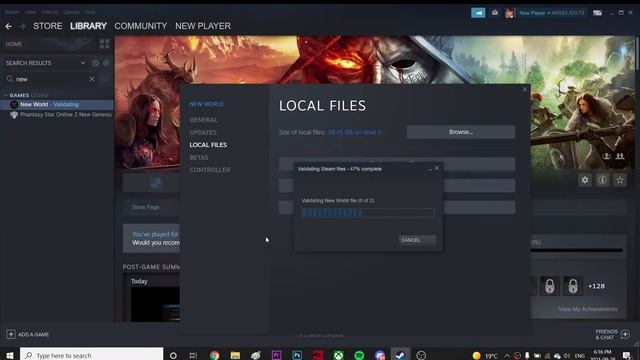Click the library search field containing 'new'
Viewport: 640px width, 360px height.
pos(49,79)
